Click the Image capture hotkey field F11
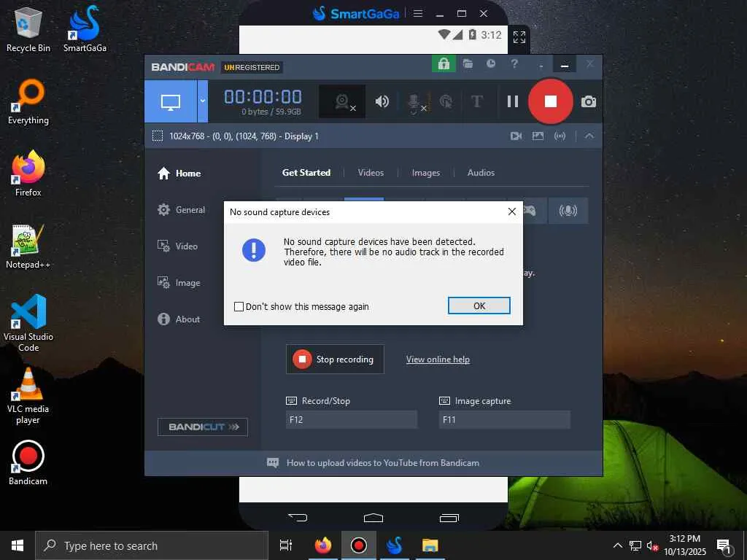This screenshot has width=747, height=560. click(505, 419)
